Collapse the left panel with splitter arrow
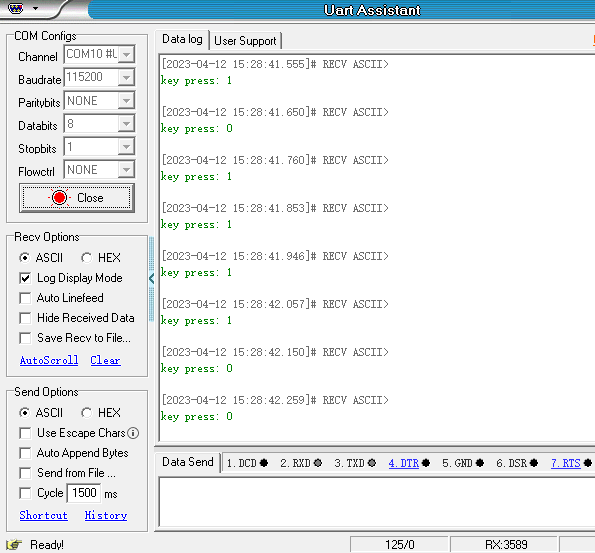This screenshot has height=553, width=595. pos(151,279)
